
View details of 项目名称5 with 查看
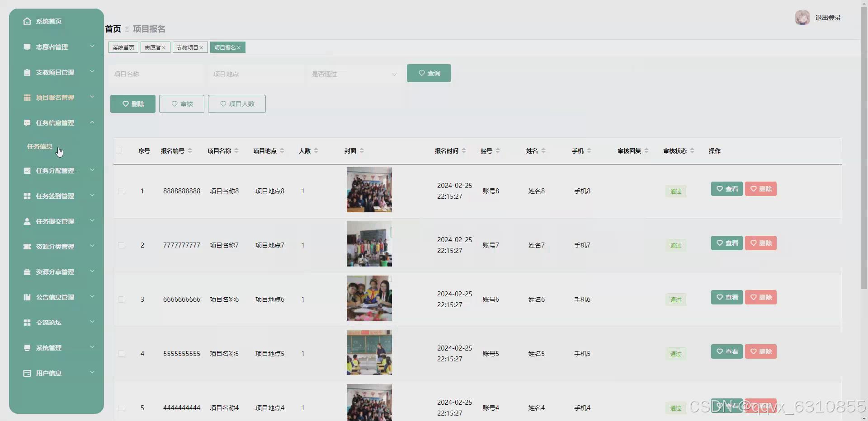click(x=727, y=351)
